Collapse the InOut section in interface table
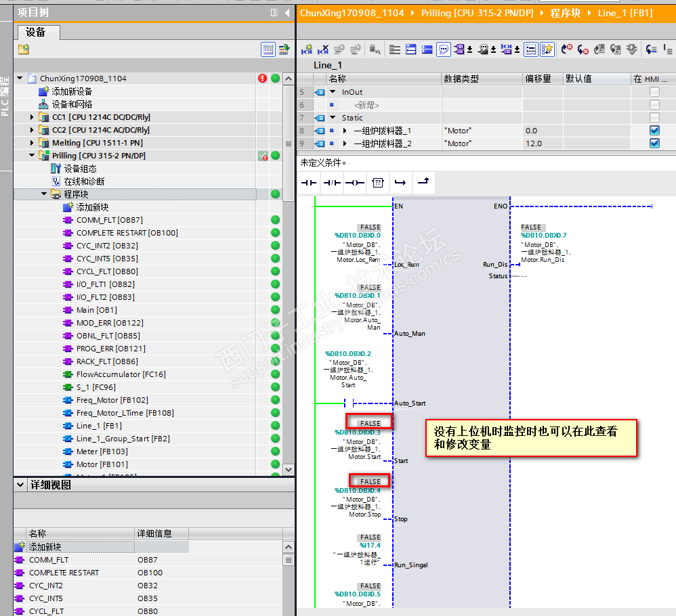Screen dimensions: 676x616 click(333, 92)
